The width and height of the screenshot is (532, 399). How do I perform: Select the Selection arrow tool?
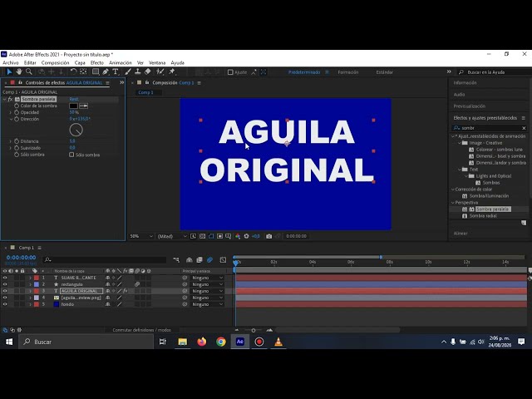[9, 71]
